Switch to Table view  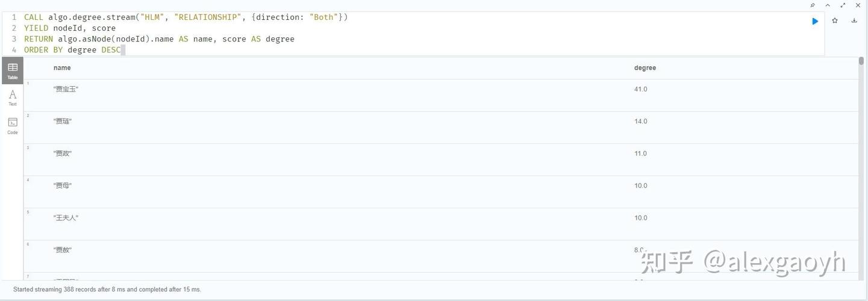click(13, 71)
